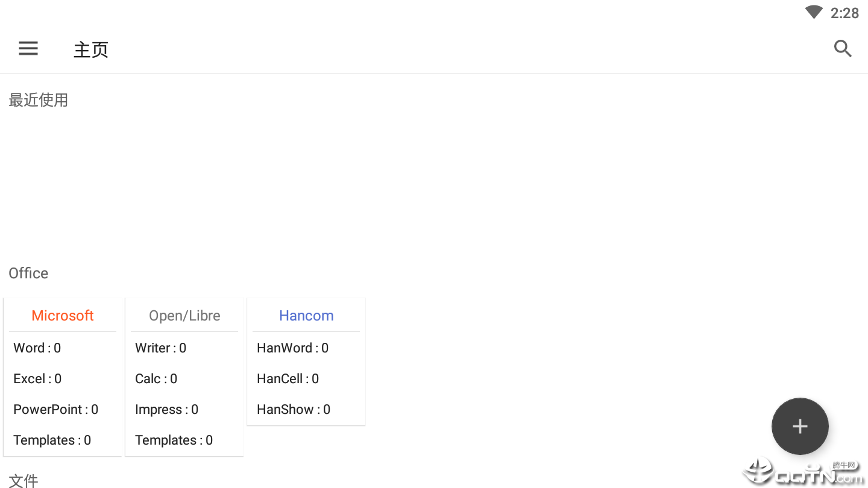868x488 pixels.
Task: Open the Open/Libre category header
Action: tap(184, 316)
